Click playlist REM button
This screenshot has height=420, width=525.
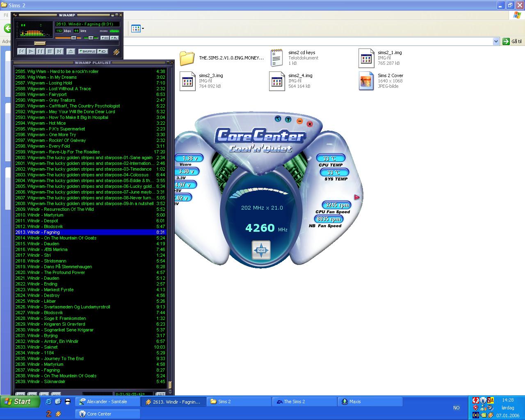[32, 395]
